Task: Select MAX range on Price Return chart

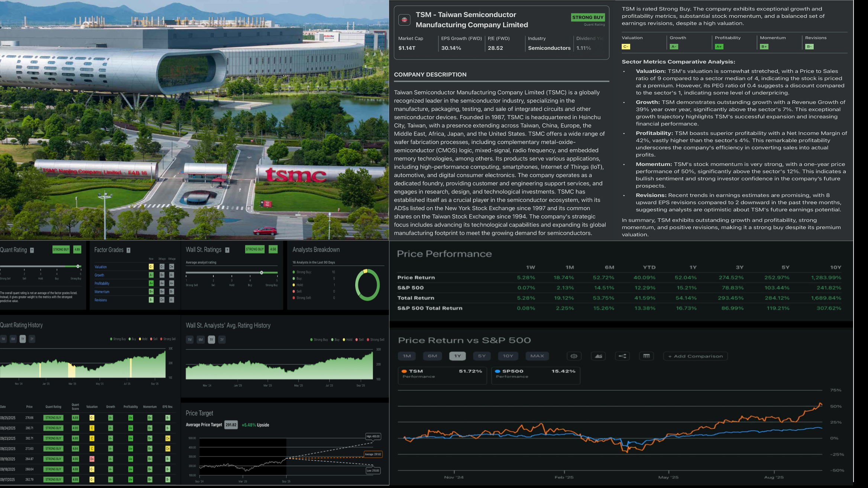Action: [537, 356]
